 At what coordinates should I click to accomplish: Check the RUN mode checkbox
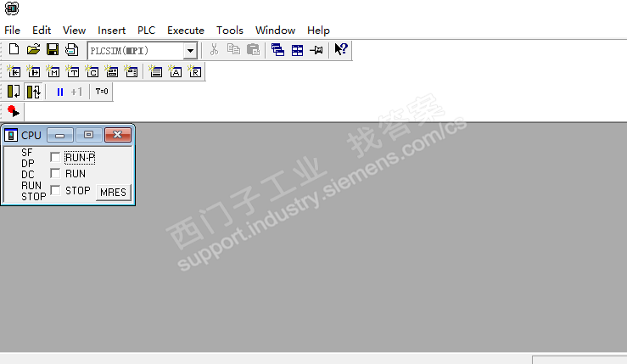click(55, 173)
